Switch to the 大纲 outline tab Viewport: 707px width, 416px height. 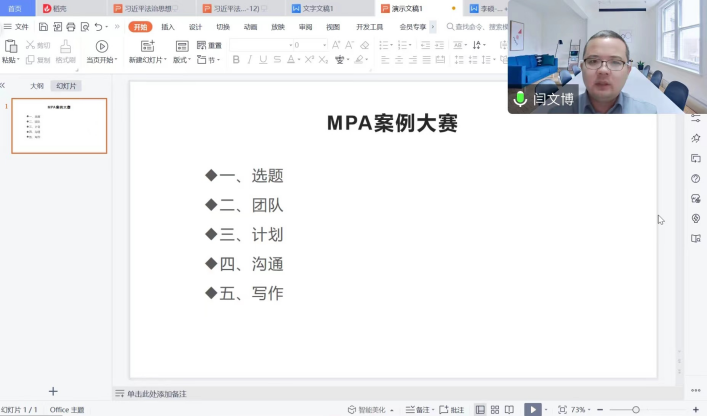(36, 86)
